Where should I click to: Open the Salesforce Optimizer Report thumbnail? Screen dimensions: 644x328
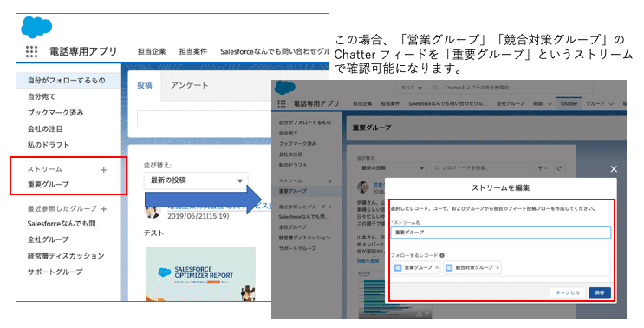[x=200, y=274]
